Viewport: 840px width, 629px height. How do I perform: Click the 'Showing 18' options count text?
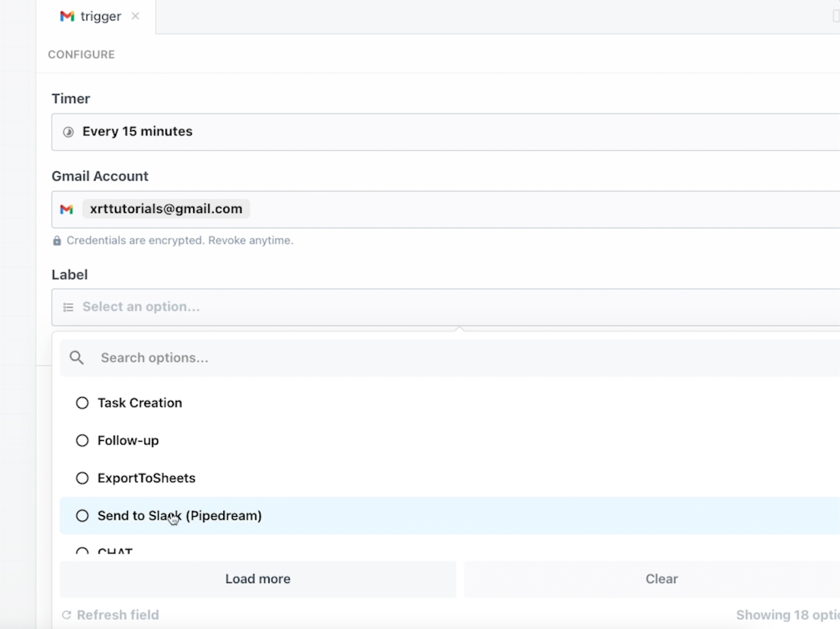pyautogui.click(x=788, y=615)
